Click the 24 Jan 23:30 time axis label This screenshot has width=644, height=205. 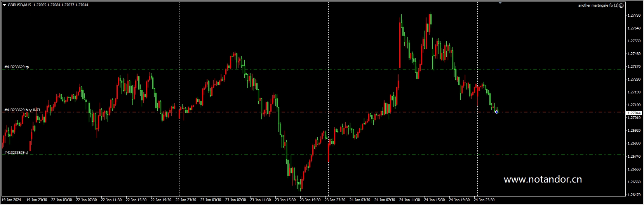(484, 200)
